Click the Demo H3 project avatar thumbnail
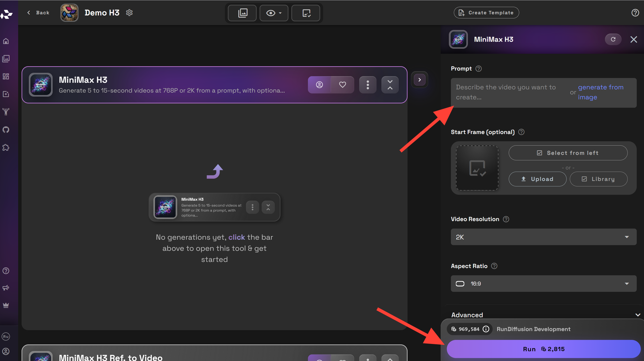This screenshot has width=644, height=361. (x=69, y=13)
